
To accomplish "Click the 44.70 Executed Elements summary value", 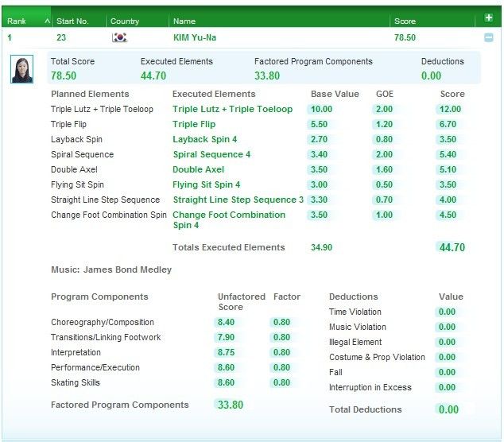I will point(153,76).
